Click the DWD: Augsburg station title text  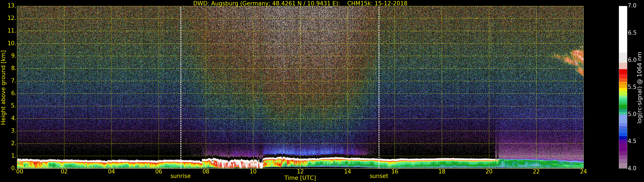pos(266,3)
